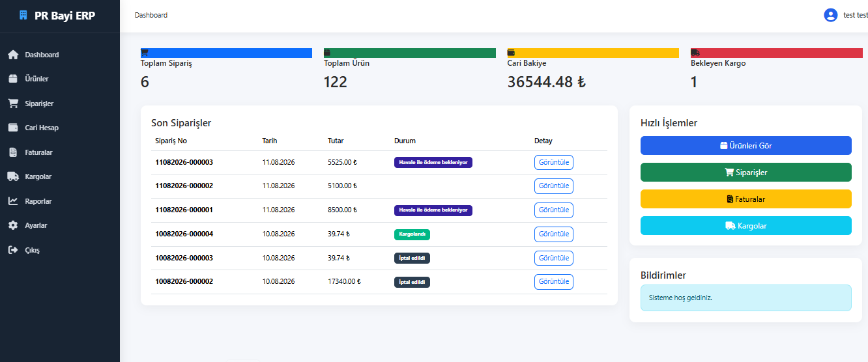Click Görüntüle for order 11082026-000001
This screenshot has width=868, height=362.
(554, 210)
